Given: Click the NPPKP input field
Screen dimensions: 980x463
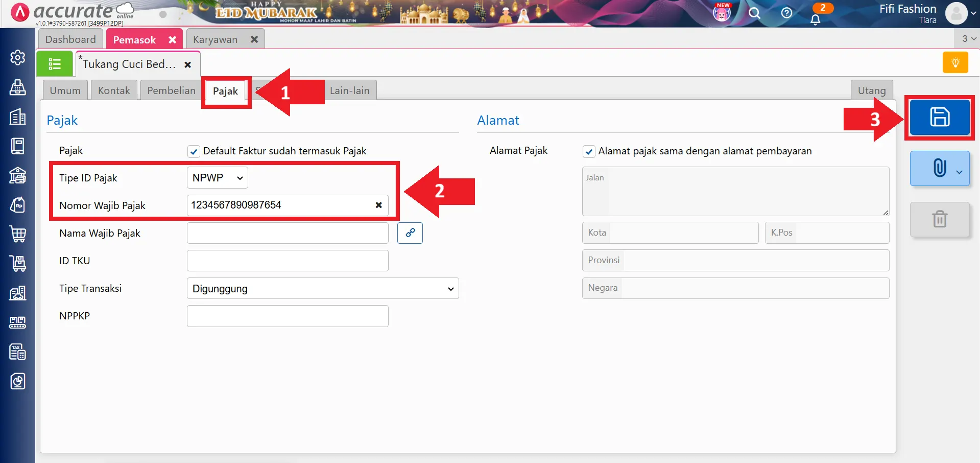Looking at the screenshot, I should point(287,316).
